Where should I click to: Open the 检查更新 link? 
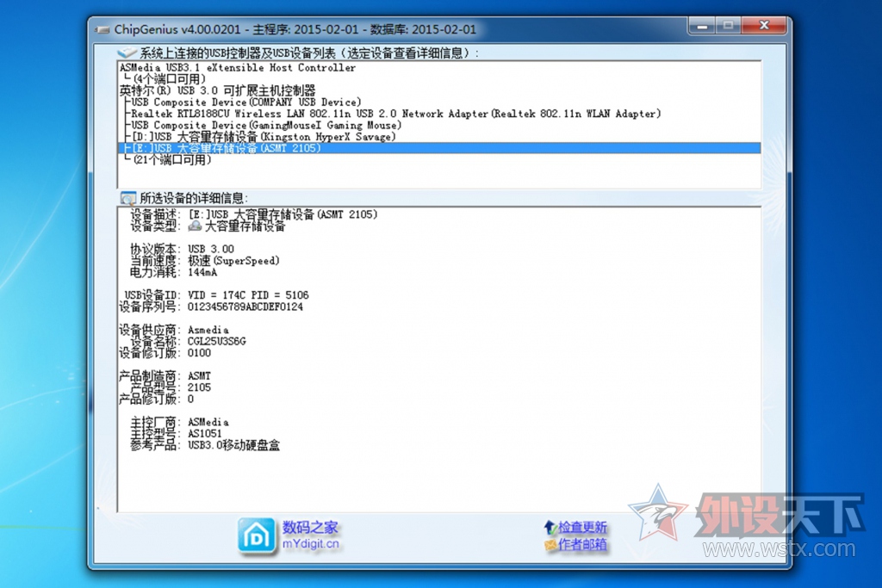582,527
